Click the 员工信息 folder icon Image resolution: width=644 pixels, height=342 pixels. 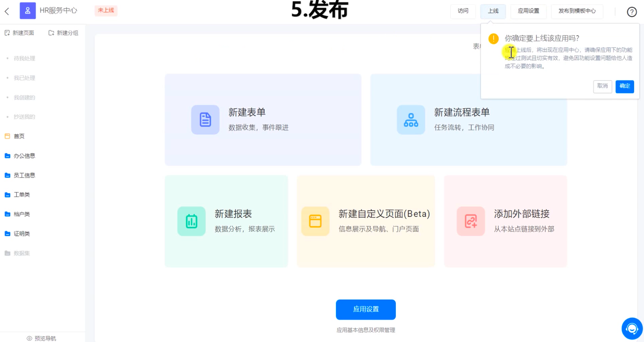(7, 175)
